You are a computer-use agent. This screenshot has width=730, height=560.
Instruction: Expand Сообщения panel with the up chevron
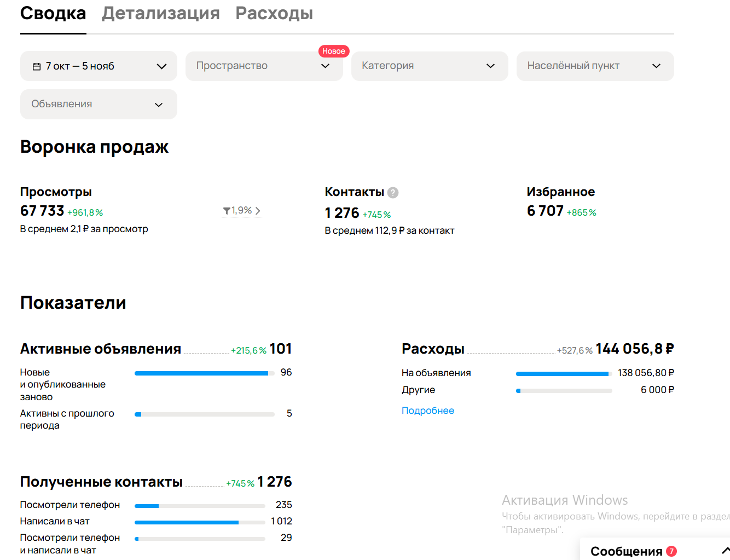(726, 550)
